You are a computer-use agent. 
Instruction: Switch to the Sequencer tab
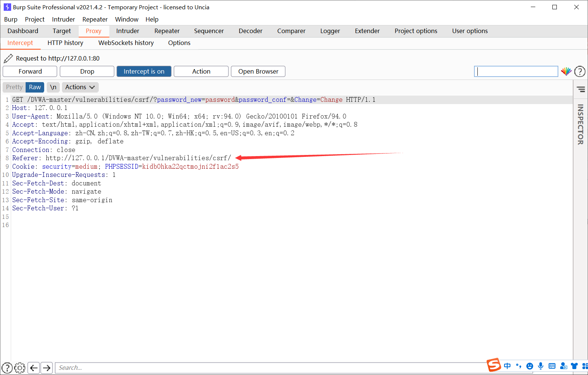point(209,31)
